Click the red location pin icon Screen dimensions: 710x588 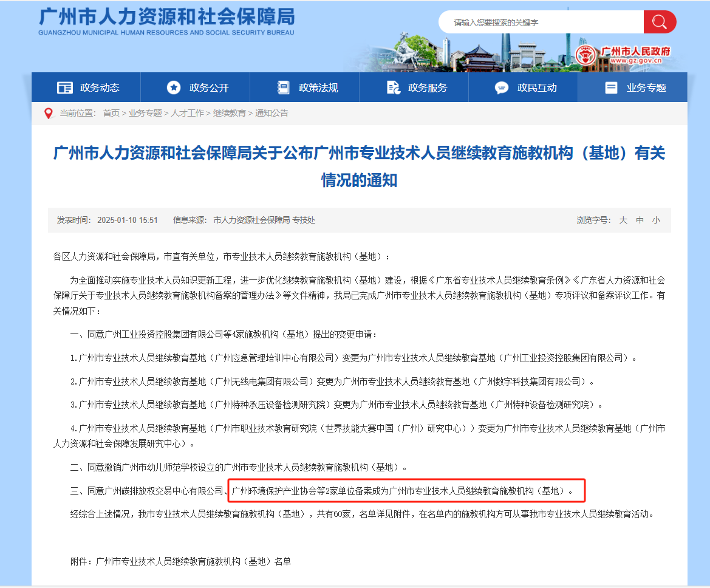tap(49, 113)
